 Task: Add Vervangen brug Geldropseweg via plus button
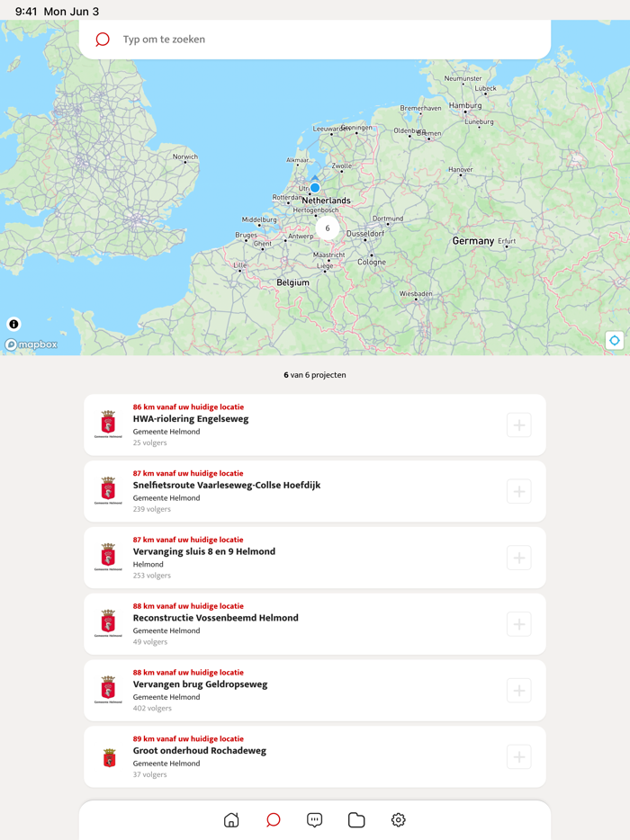(x=519, y=691)
